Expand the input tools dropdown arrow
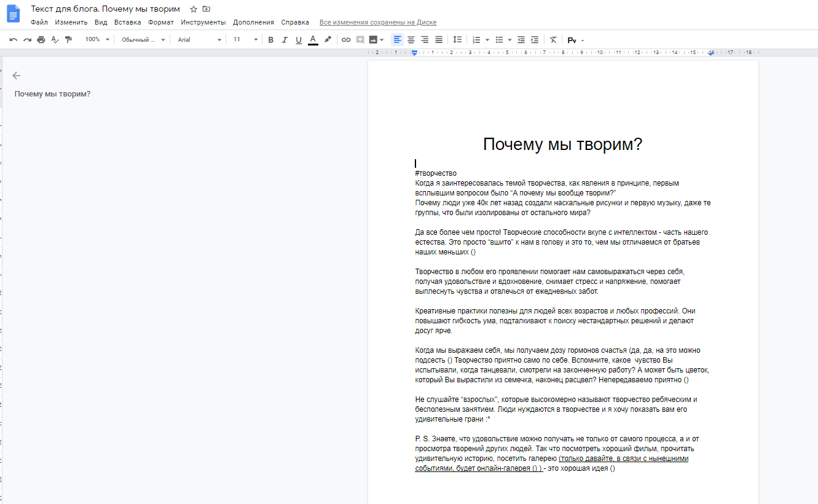 click(583, 40)
